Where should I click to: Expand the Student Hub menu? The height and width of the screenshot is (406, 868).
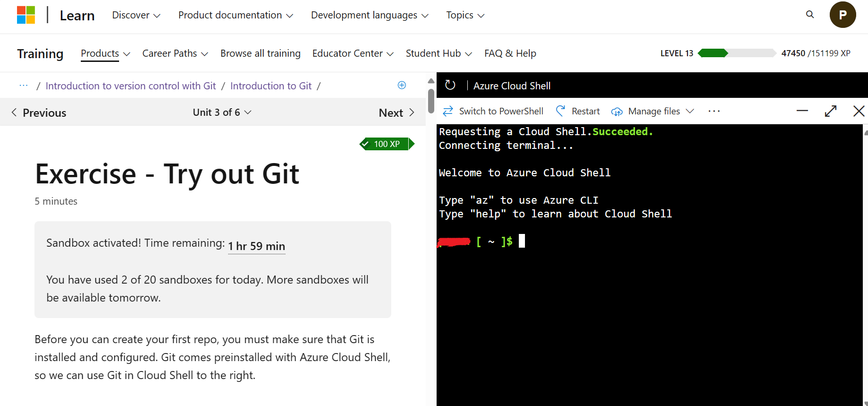(x=439, y=53)
